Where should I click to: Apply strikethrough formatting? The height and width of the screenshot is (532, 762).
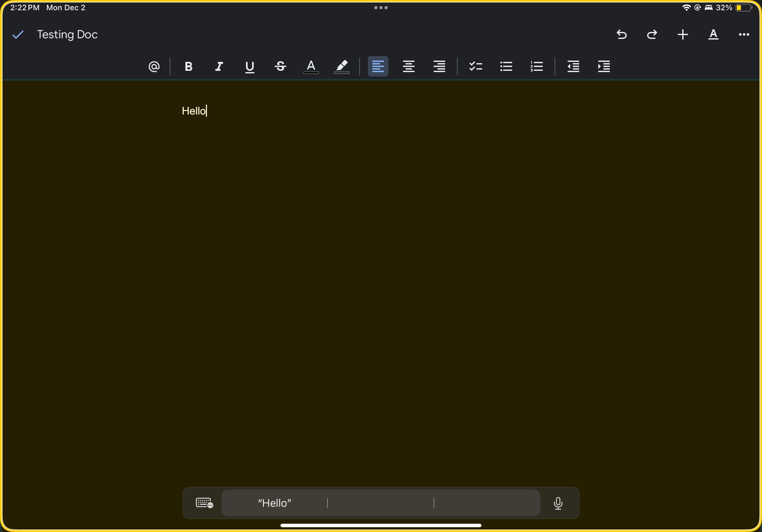(280, 66)
